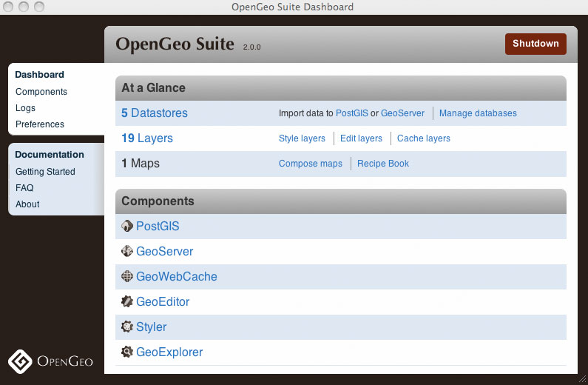Click the Styler component icon

127,327
